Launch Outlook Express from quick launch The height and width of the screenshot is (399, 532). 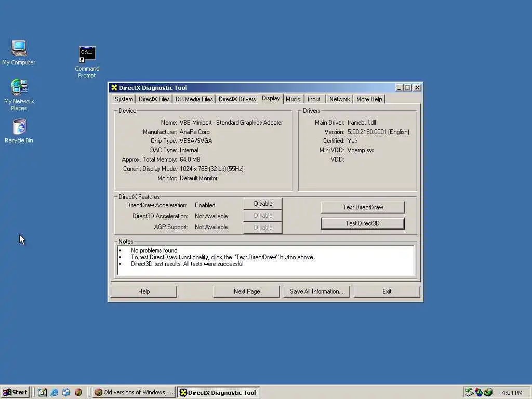click(x=66, y=392)
